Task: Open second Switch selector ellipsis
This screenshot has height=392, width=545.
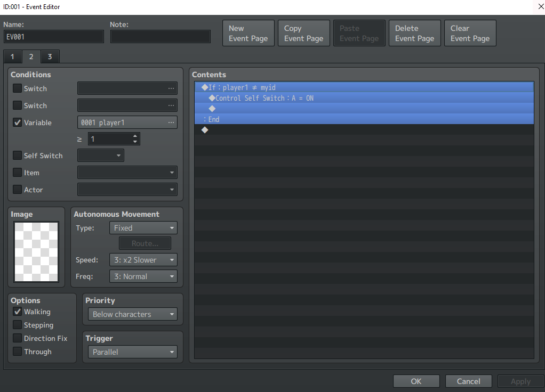Action: (x=171, y=105)
